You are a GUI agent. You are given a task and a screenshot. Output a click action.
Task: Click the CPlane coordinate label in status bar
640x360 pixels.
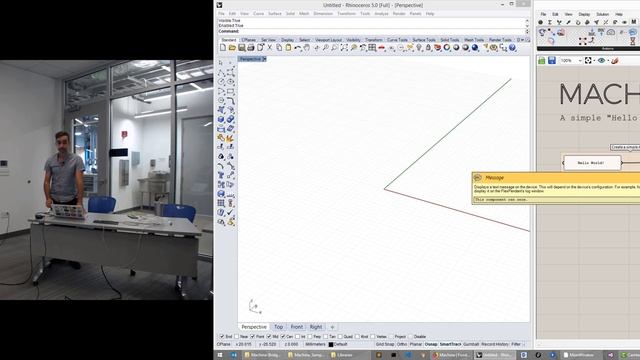(224, 344)
